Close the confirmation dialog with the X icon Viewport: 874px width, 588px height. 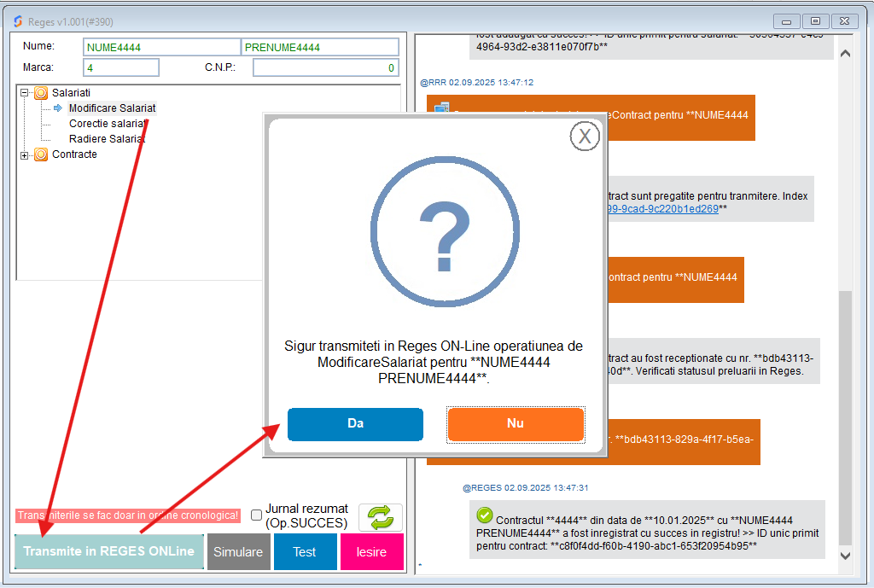tap(584, 136)
